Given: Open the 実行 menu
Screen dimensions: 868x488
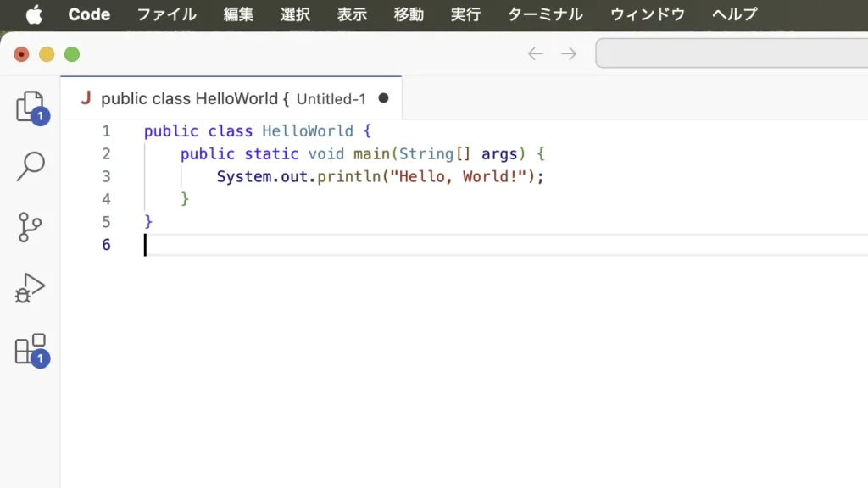Looking at the screenshot, I should point(466,14).
